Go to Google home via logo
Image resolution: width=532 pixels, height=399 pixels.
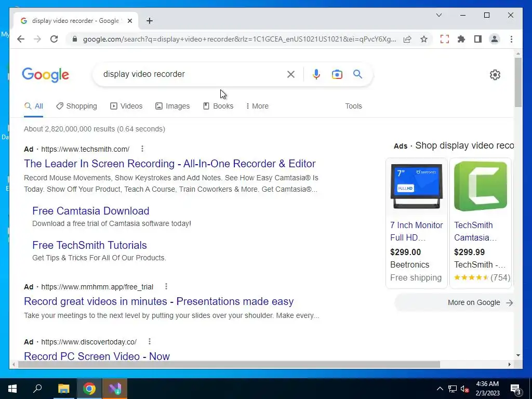(46, 75)
